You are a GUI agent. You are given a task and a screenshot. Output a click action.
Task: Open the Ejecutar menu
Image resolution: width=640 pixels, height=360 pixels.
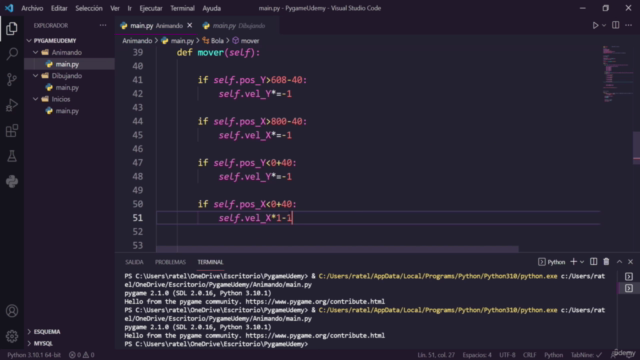(151, 8)
